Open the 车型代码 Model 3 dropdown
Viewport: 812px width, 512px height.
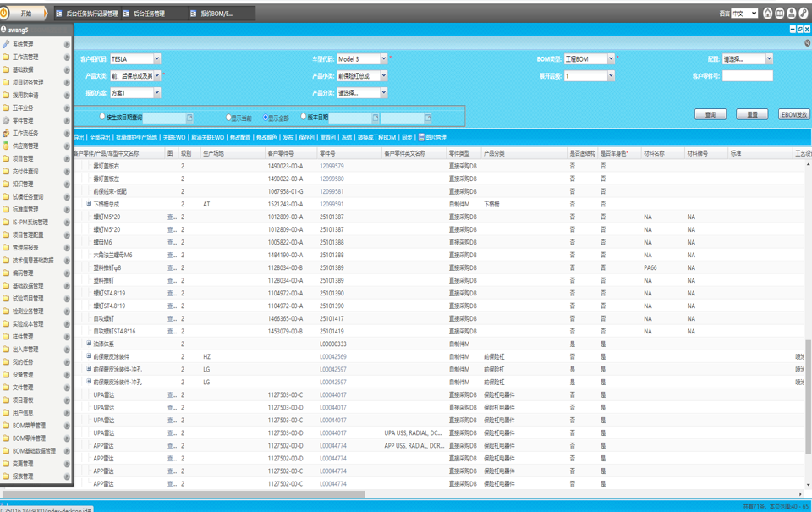coord(383,59)
